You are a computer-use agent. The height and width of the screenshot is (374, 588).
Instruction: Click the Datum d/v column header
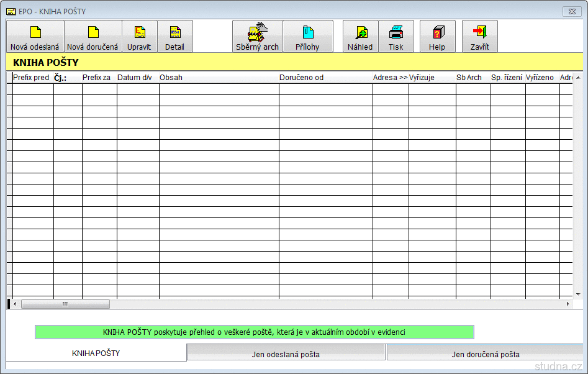coord(138,78)
